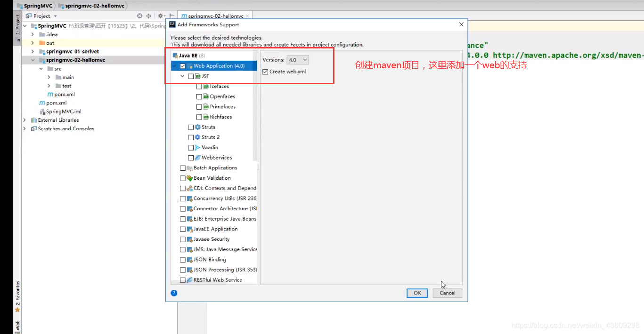644x334 pixels.
Task: Click the Struts gear icon
Action: pos(198,127)
